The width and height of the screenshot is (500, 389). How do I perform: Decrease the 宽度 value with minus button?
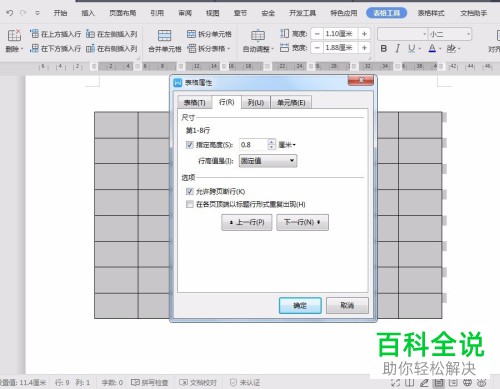(317, 48)
